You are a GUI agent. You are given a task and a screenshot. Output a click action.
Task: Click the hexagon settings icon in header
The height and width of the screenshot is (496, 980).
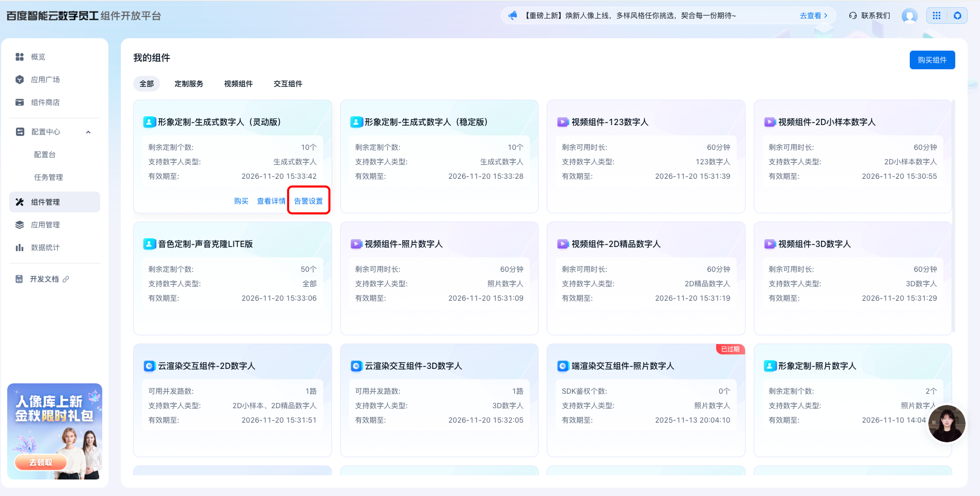pyautogui.click(x=957, y=16)
